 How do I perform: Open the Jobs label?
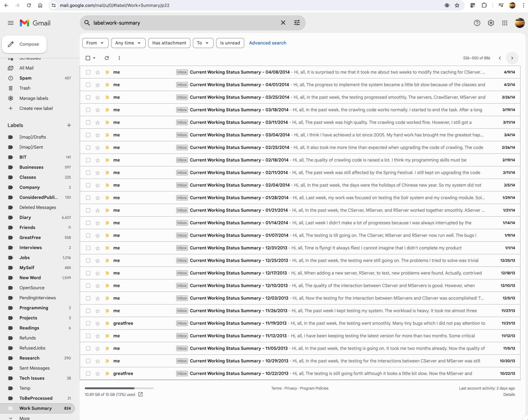37,257
